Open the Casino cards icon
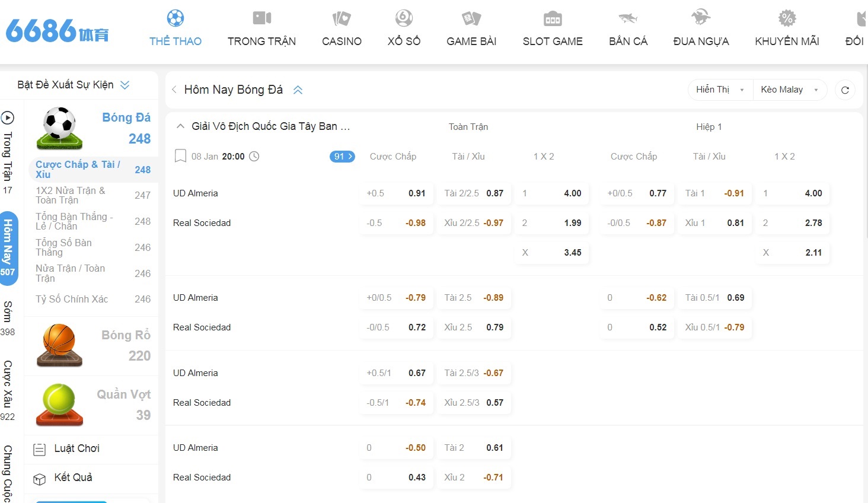This screenshot has width=868, height=503. 342,18
